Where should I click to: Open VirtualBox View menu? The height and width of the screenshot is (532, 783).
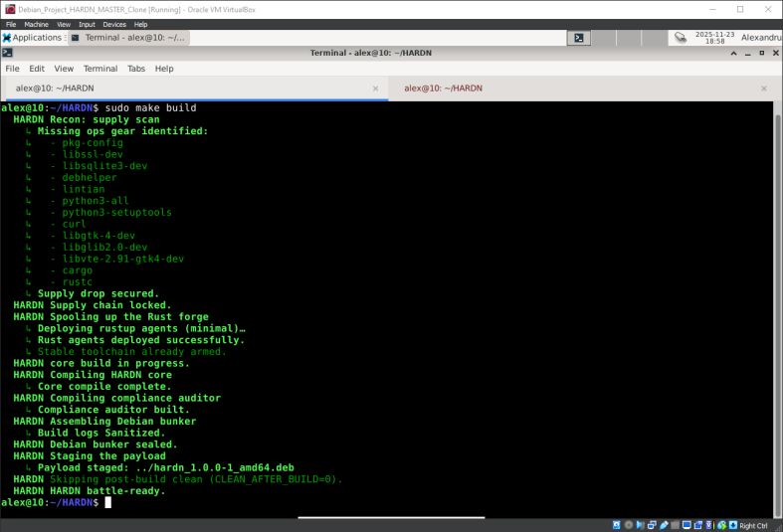coord(64,24)
